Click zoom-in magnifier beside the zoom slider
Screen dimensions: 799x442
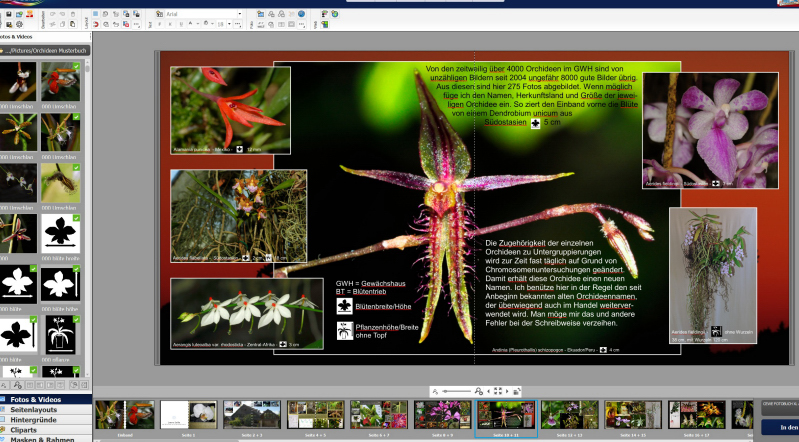click(x=479, y=391)
